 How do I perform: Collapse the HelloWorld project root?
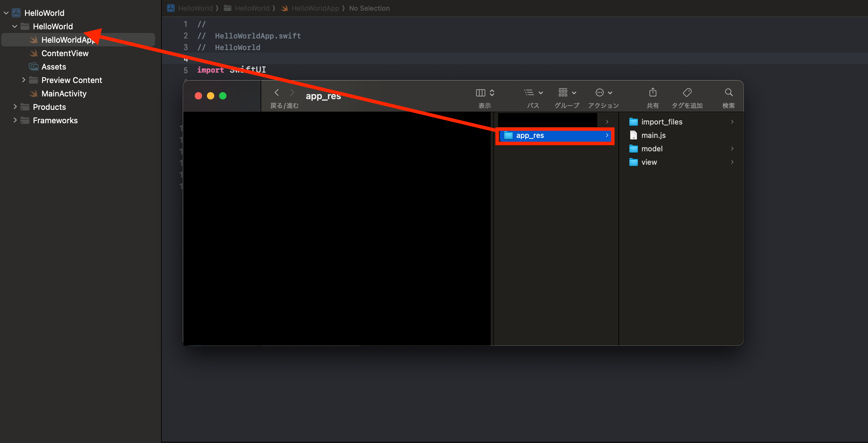coord(6,13)
